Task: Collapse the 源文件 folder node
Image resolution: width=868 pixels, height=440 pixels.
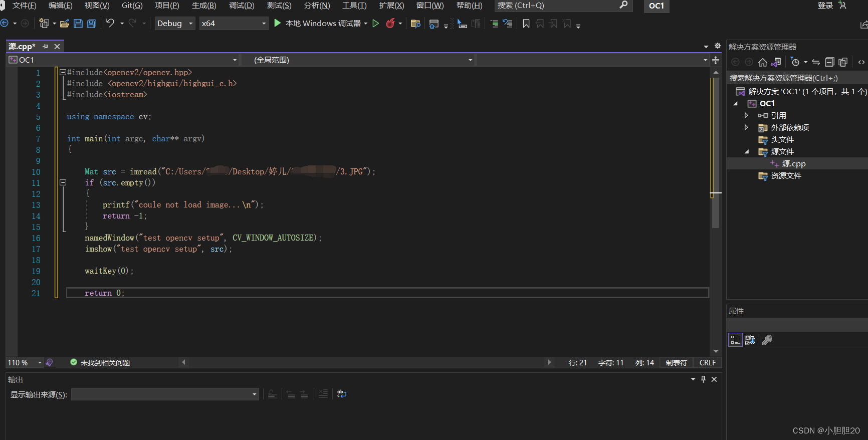Action: coord(747,152)
